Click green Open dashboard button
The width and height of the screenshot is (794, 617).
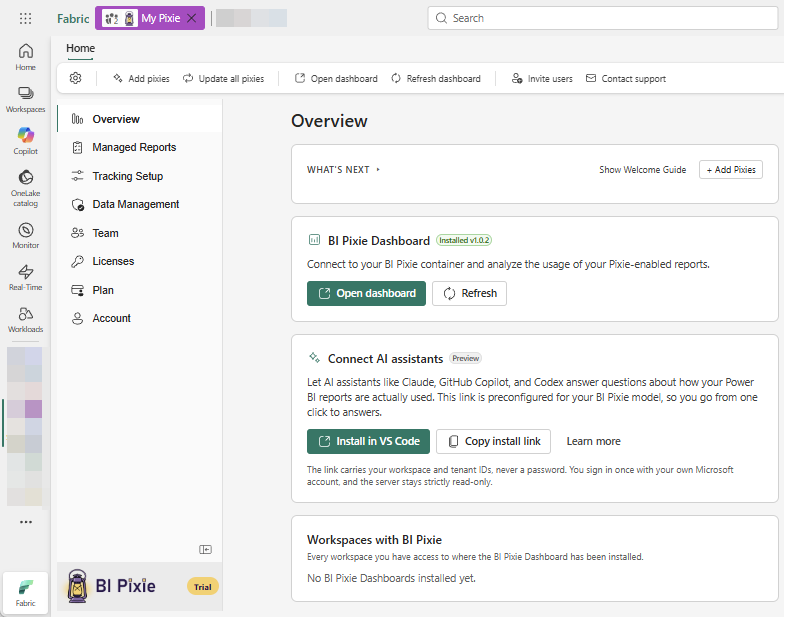point(366,293)
